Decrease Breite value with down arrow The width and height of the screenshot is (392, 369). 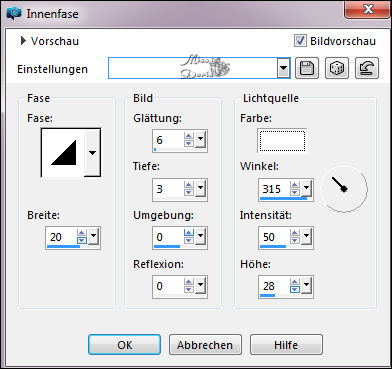click(82, 240)
